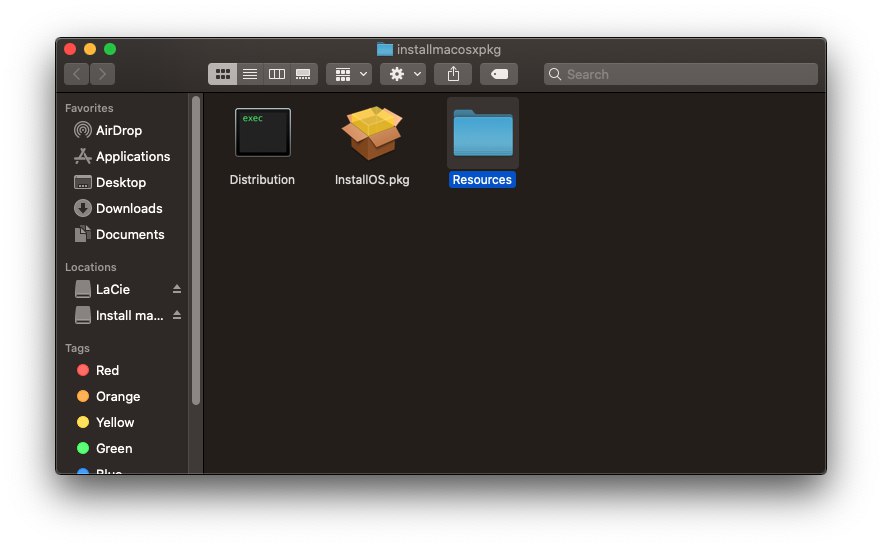Select the Red tag dot
882x548 pixels.
click(x=83, y=370)
